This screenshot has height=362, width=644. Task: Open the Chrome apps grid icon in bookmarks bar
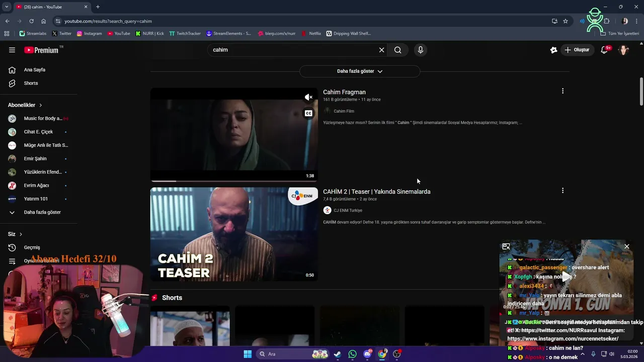(7, 34)
